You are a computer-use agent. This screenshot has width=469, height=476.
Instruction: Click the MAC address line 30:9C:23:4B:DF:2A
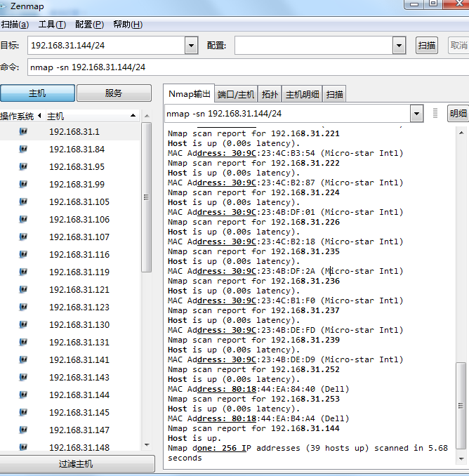pyautogui.click(x=285, y=271)
